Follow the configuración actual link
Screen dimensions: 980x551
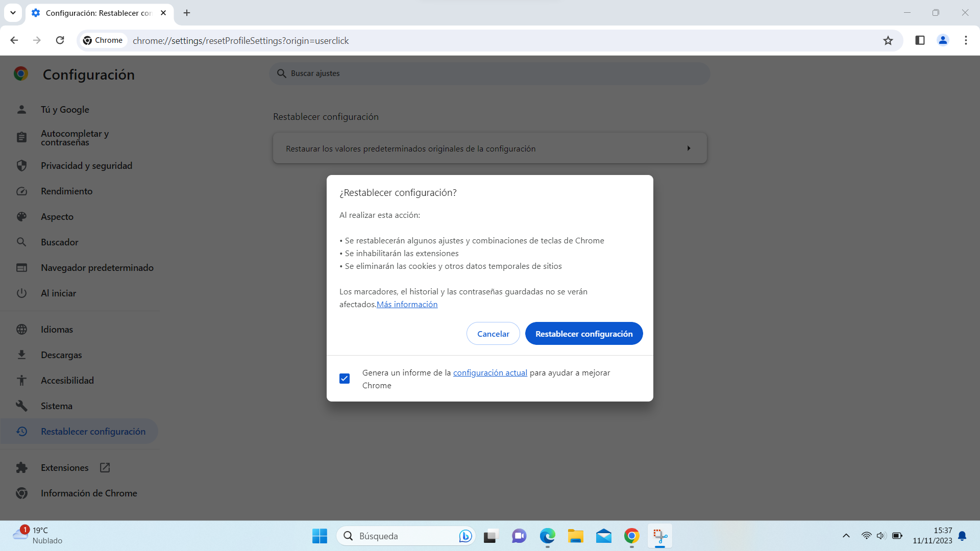pyautogui.click(x=489, y=373)
